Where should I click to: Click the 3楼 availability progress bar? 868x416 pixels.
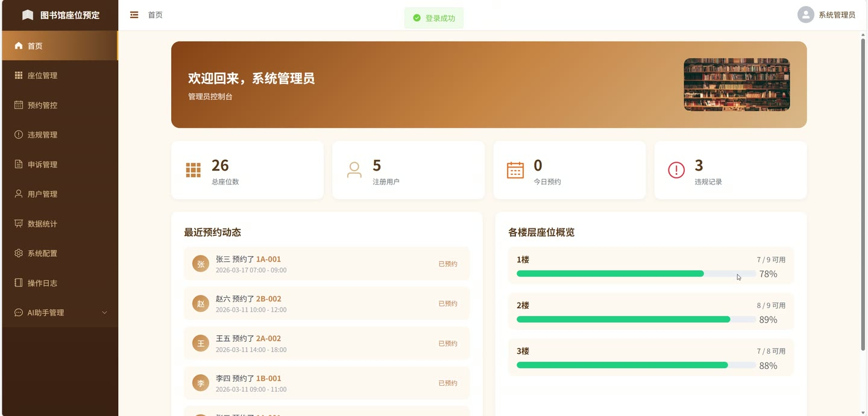click(636, 365)
